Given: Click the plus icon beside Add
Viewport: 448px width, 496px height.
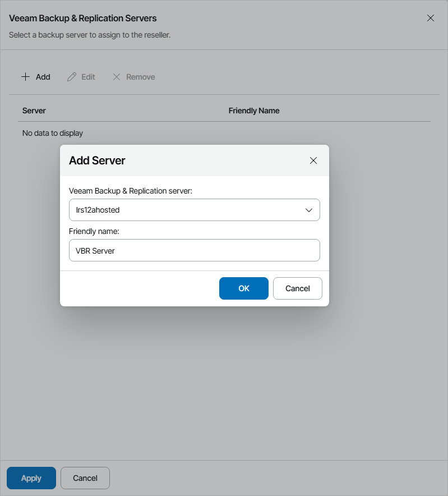Looking at the screenshot, I should coord(25,77).
